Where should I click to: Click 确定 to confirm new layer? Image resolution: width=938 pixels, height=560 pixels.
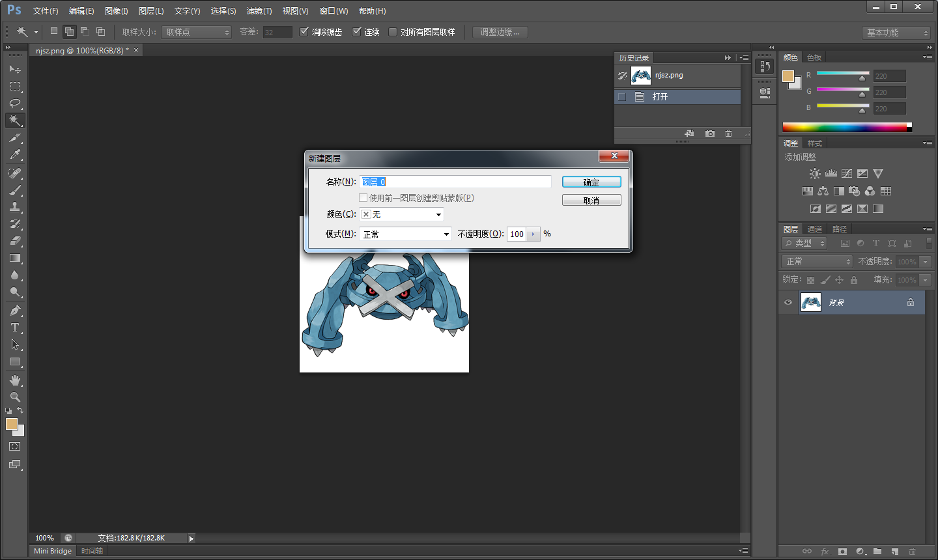[x=591, y=182]
